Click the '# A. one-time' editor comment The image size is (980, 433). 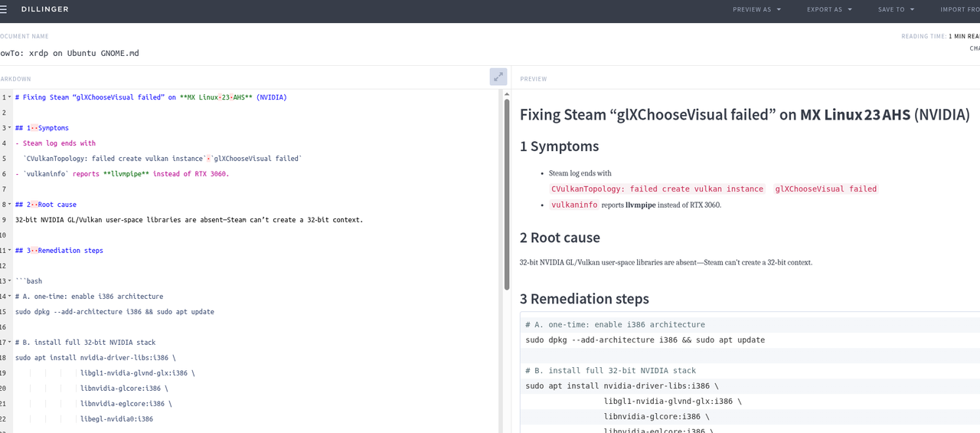pos(89,297)
